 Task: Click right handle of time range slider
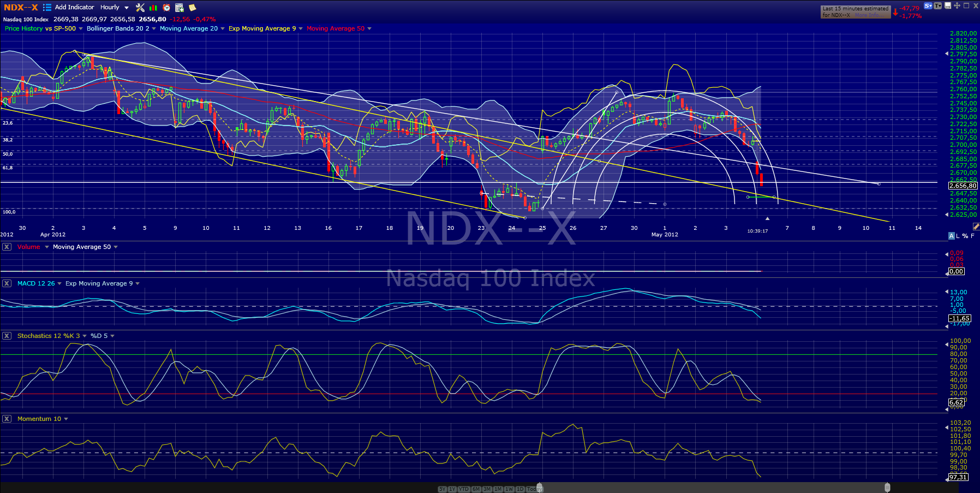(888, 488)
